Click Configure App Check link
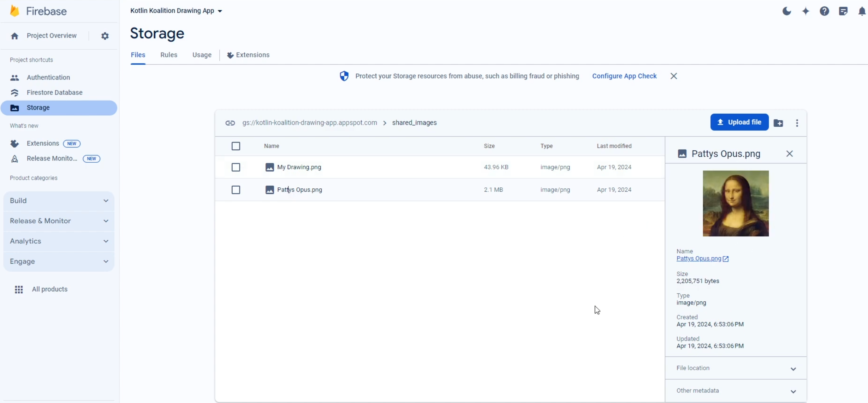The width and height of the screenshot is (868, 403). pyautogui.click(x=624, y=76)
